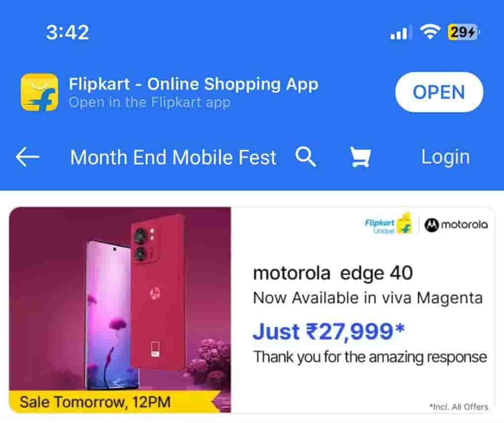Tap the Flipkart app logo icon

tap(39, 92)
